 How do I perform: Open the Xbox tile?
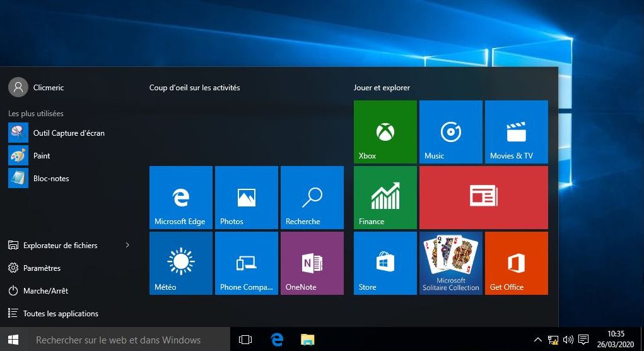(385, 132)
